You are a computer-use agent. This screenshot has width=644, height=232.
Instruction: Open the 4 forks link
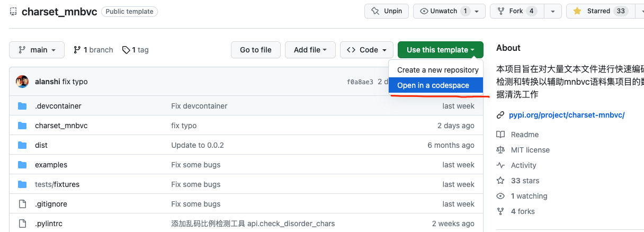[x=523, y=211]
